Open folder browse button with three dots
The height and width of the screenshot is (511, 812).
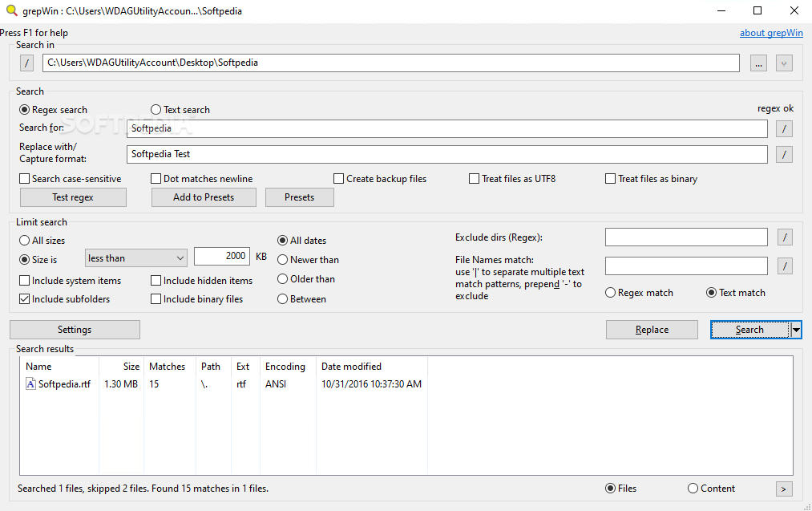758,63
